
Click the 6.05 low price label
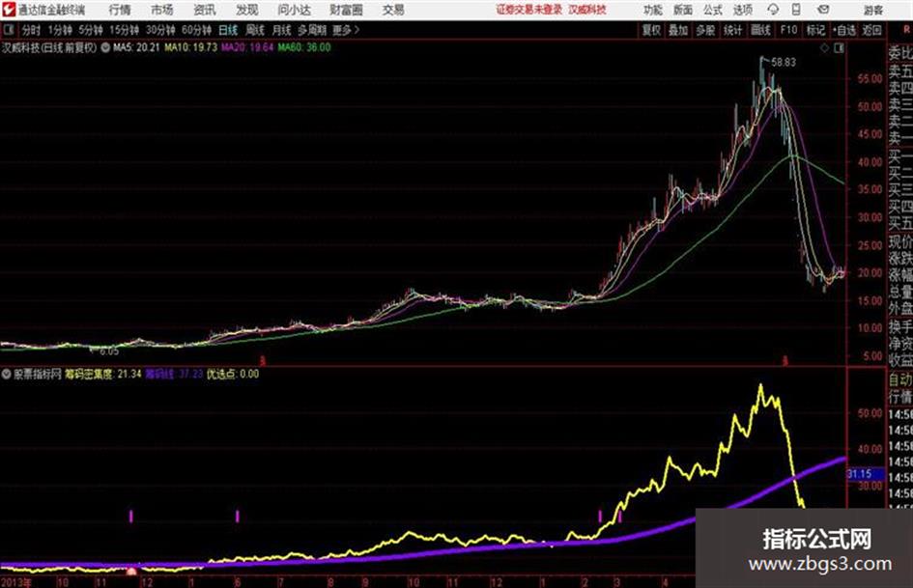pyautogui.click(x=109, y=351)
